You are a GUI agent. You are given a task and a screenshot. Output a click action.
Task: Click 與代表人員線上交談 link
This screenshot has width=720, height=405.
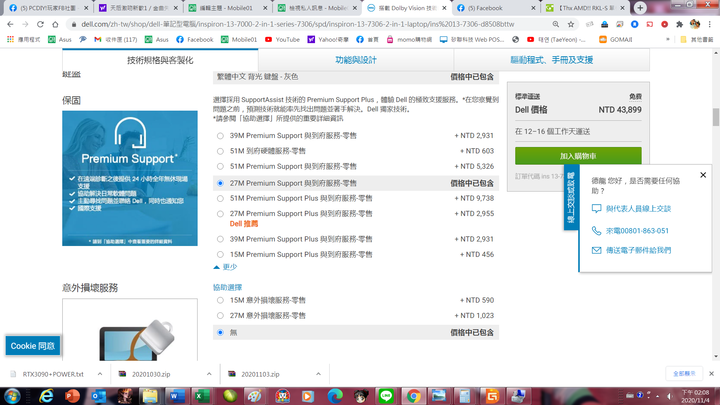(x=638, y=208)
